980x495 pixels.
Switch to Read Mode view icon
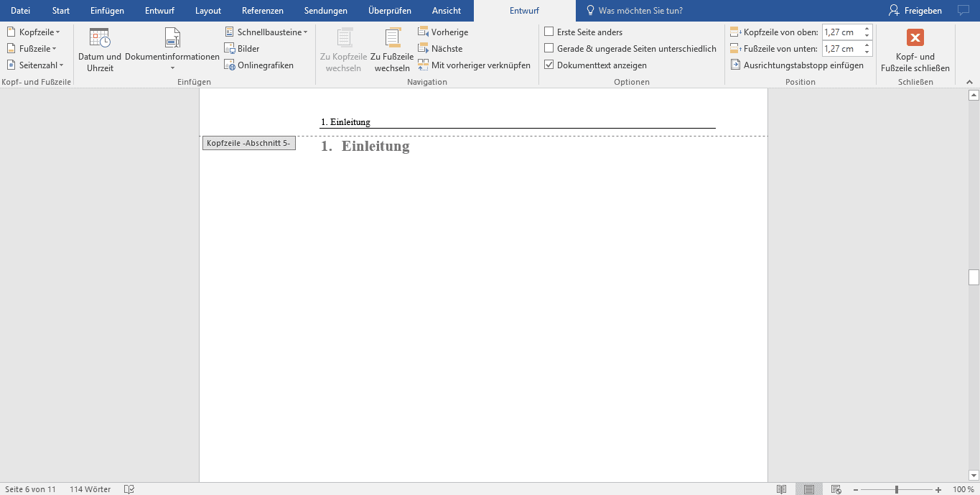tap(782, 489)
